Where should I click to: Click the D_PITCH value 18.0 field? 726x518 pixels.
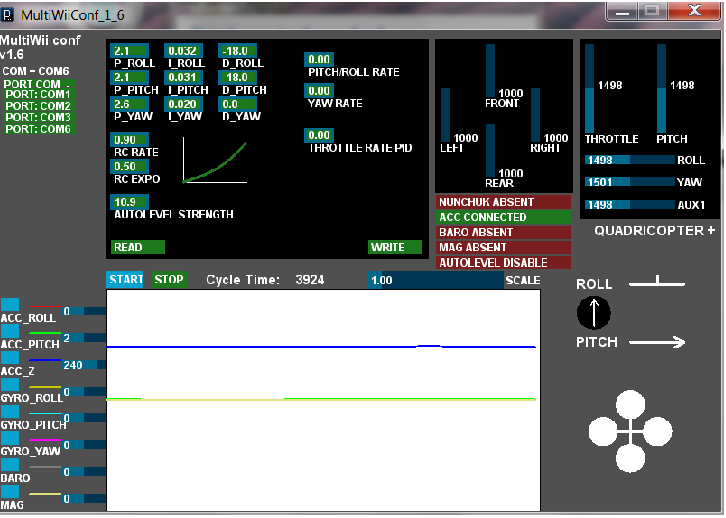pos(238,77)
